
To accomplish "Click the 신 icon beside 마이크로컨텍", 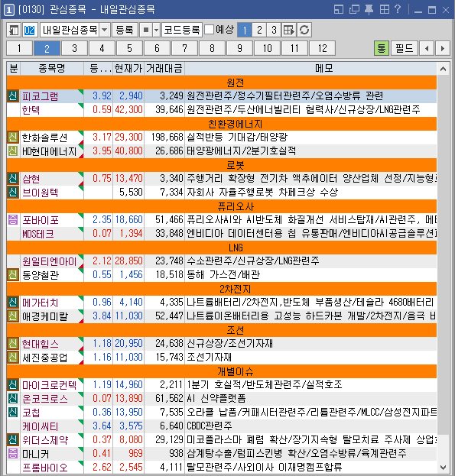I will (13, 384).
